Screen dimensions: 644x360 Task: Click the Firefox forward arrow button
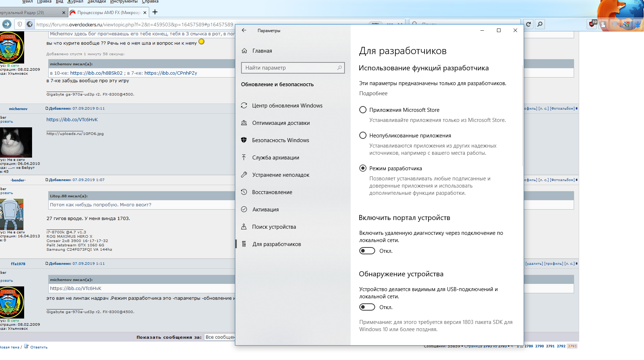tap(7, 24)
